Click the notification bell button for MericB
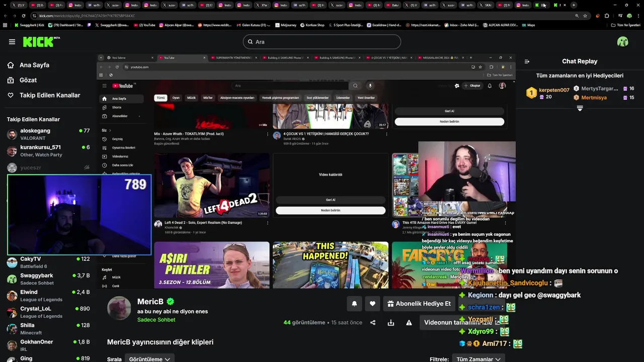This screenshot has height=362, width=644. click(354, 304)
